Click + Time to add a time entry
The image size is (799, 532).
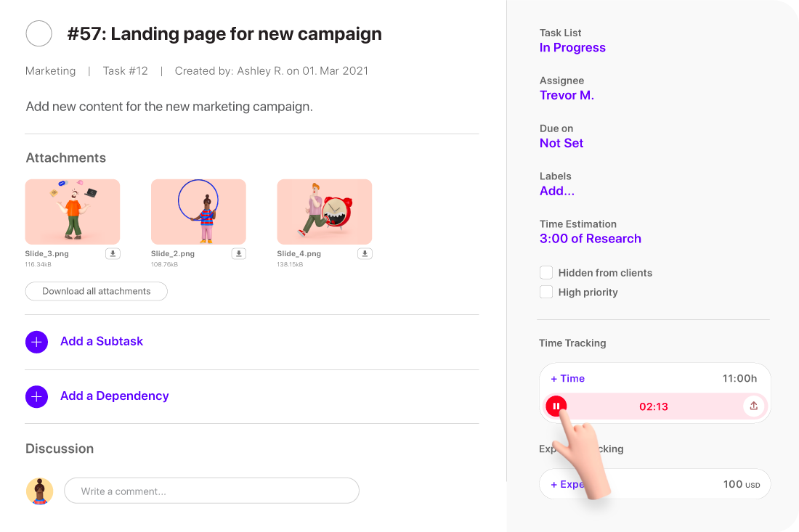[567, 378]
